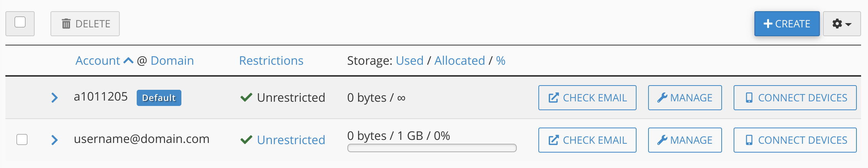The width and height of the screenshot is (868, 168).
Task: Expand the username@domain.com account row
Action: 55,140
